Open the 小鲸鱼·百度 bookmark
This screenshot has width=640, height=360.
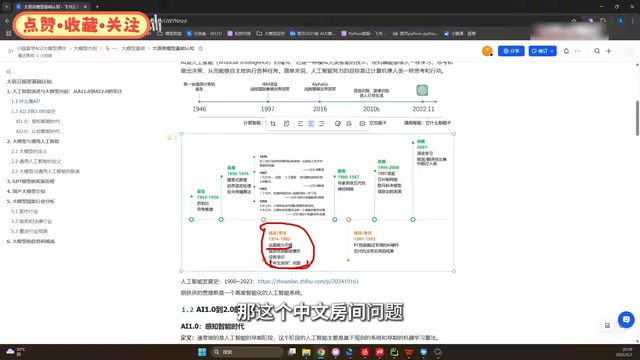coord(460,33)
